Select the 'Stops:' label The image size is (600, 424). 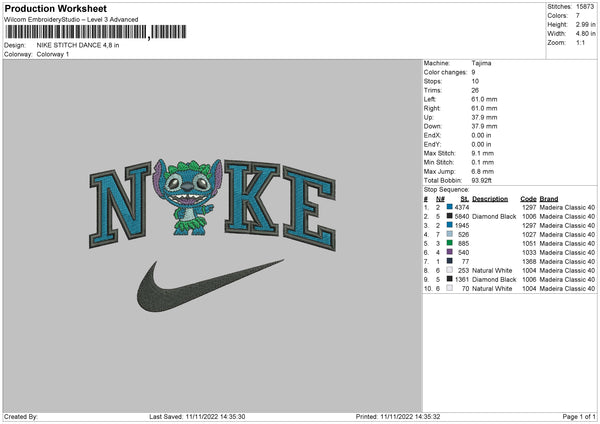(433, 81)
